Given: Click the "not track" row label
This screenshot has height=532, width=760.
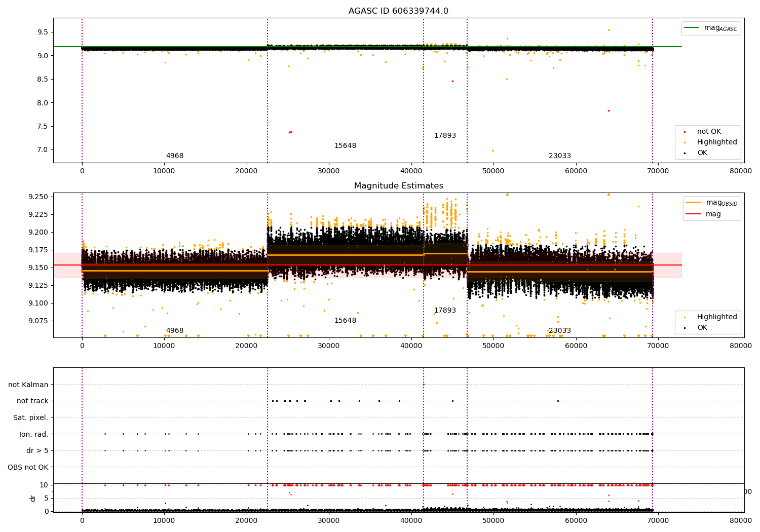Looking at the screenshot, I should tap(32, 401).
